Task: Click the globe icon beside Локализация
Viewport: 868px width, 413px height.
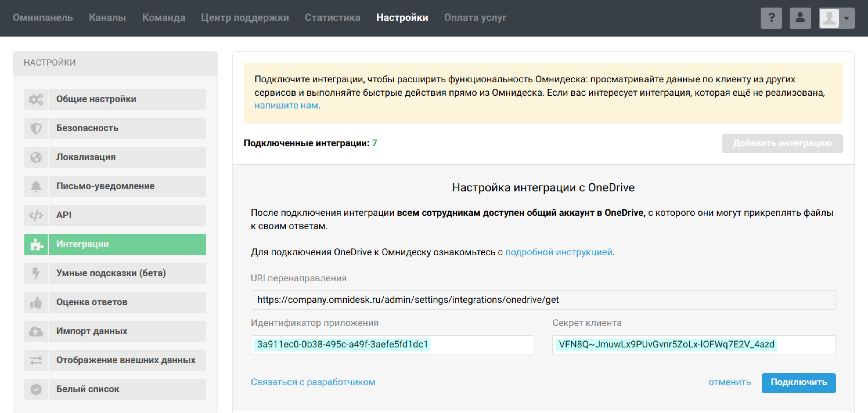Action: coord(36,157)
